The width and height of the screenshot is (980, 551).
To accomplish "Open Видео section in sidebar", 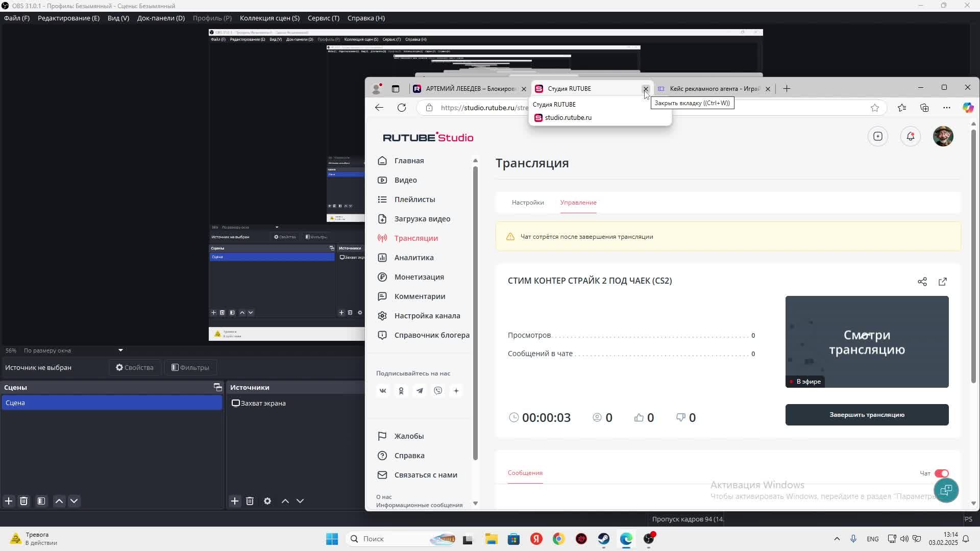I will (x=405, y=180).
